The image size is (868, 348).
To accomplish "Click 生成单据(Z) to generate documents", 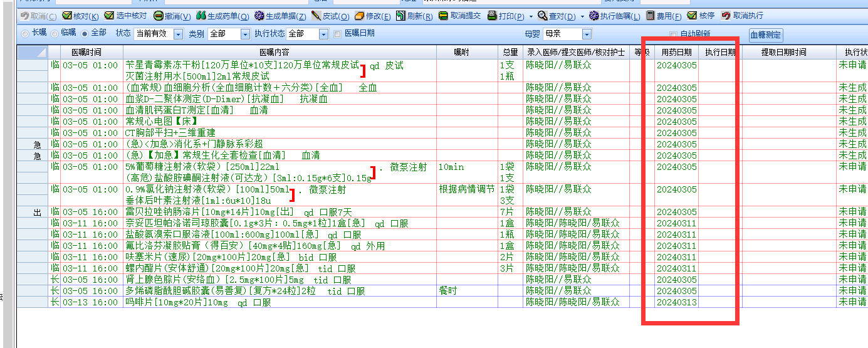I will pos(280,16).
